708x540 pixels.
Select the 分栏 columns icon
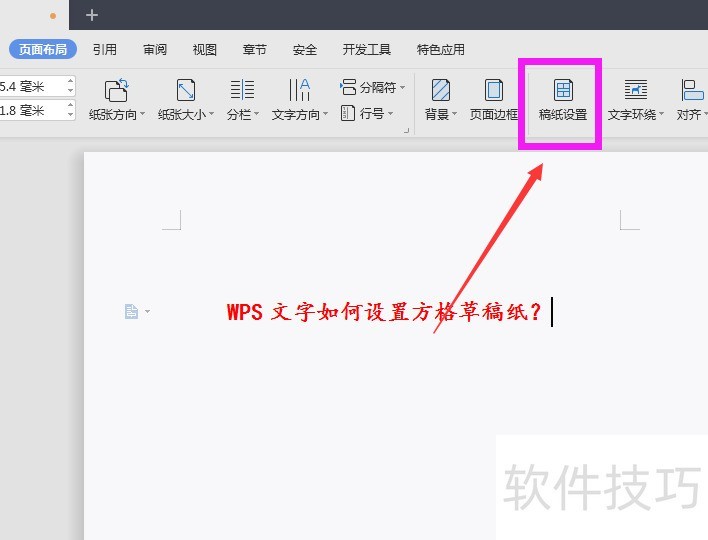point(242,89)
